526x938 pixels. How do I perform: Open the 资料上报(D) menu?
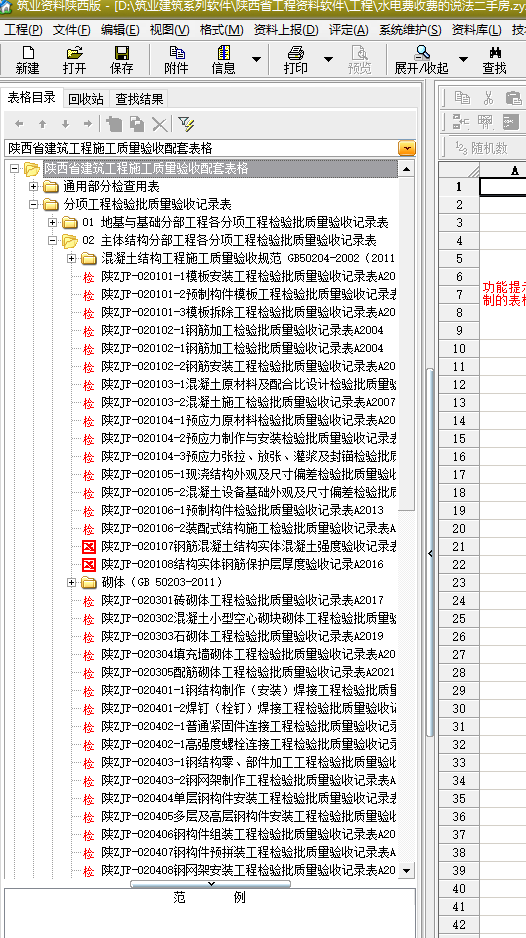coord(286,30)
